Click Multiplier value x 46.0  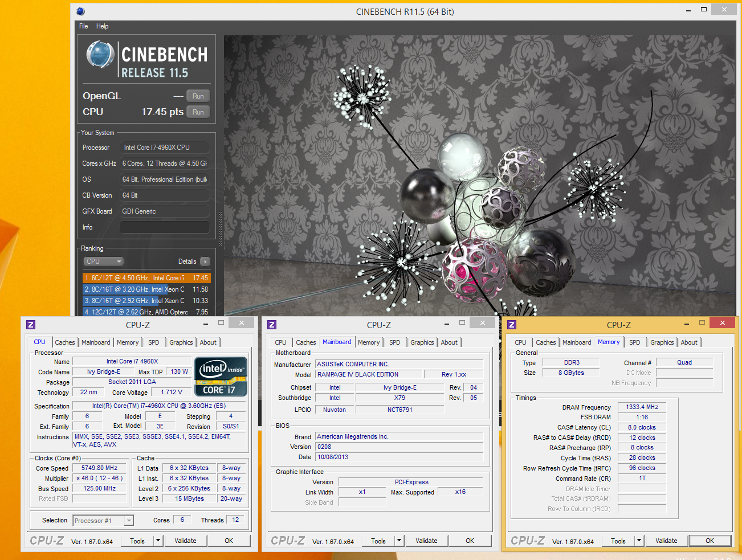pyautogui.click(x=99, y=478)
